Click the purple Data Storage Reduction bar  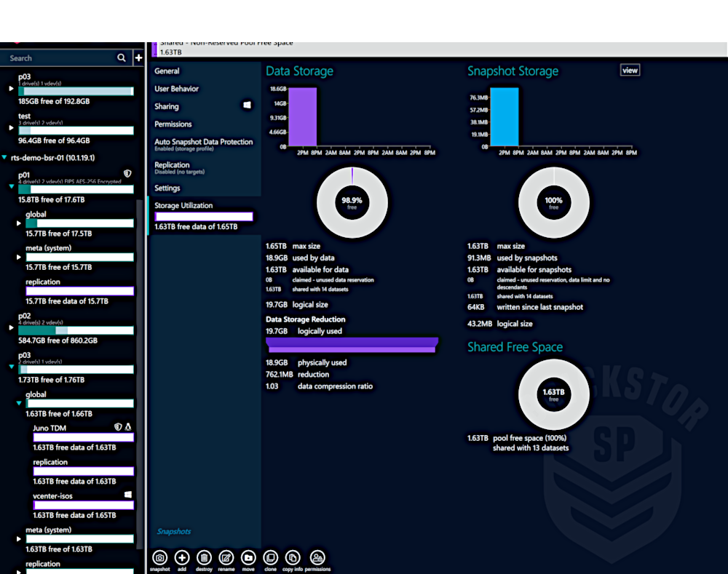[352, 343]
